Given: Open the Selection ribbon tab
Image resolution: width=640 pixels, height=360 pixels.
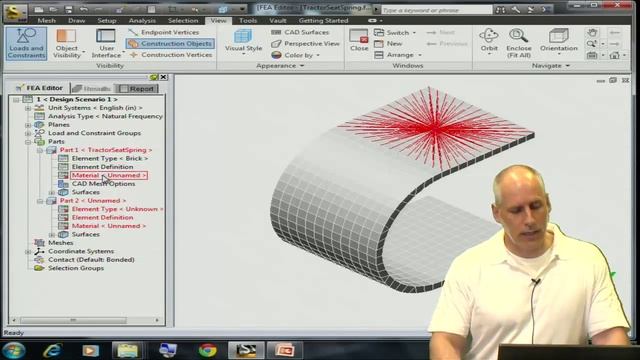Looking at the screenshot, I should pyautogui.click(x=183, y=20).
